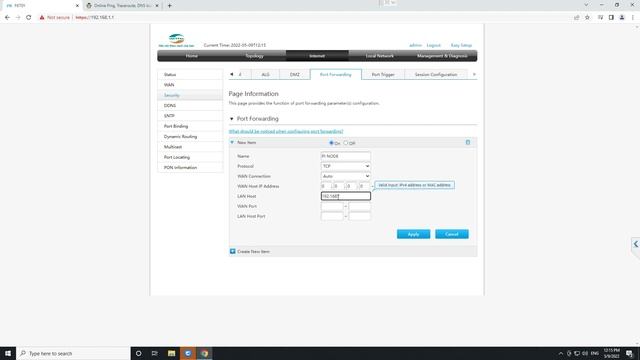Select the Port Forwarding tab
The image size is (640, 360).
pos(336,75)
